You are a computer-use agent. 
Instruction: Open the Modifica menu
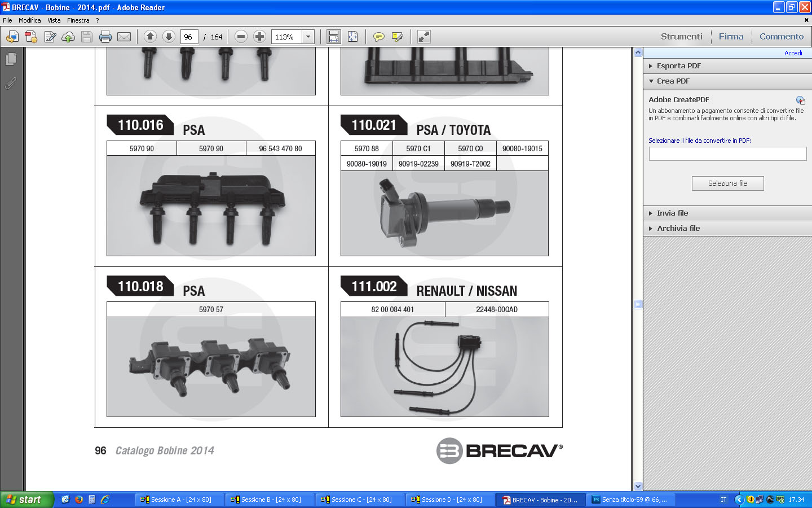pos(29,20)
